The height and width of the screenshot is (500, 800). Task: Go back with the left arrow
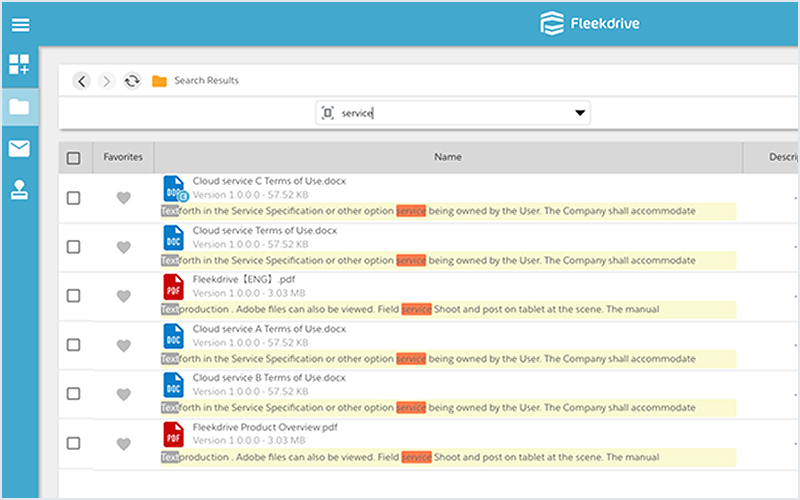click(82, 81)
